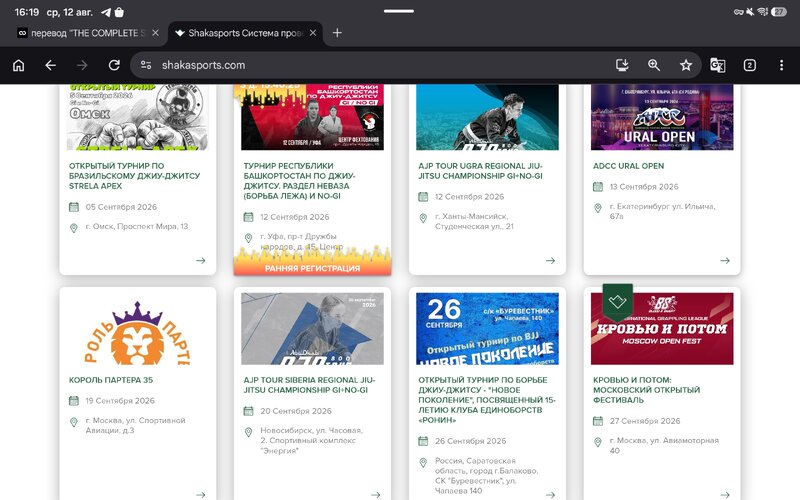Go back with the back arrow

pyautogui.click(x=50, y=65)
